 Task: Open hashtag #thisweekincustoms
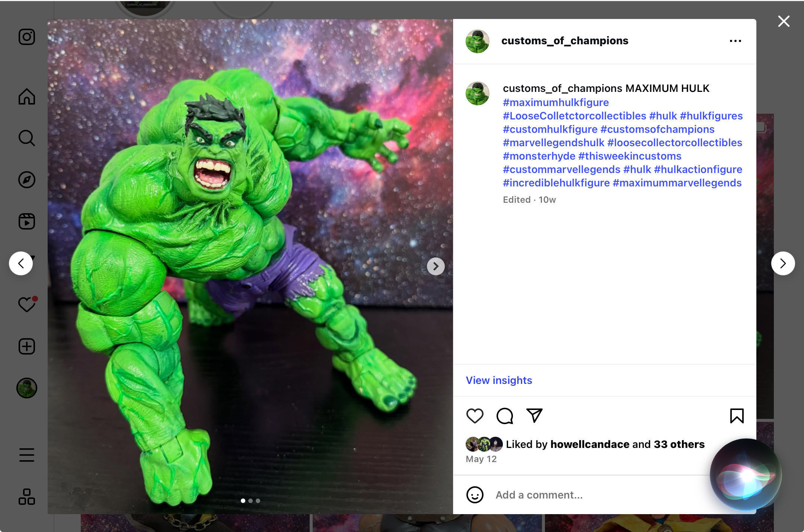[x=630, y=156]
